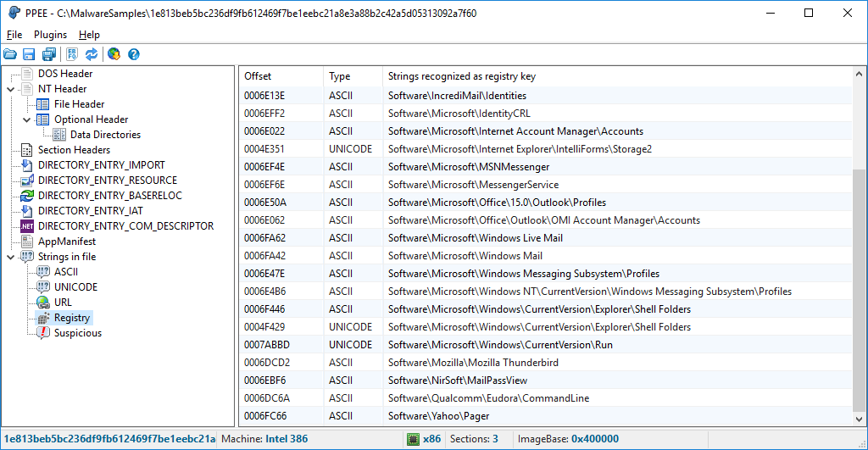Sort by the Type column header
The width and height of the screenshot is (868, 450).
(x=353, y=76)
